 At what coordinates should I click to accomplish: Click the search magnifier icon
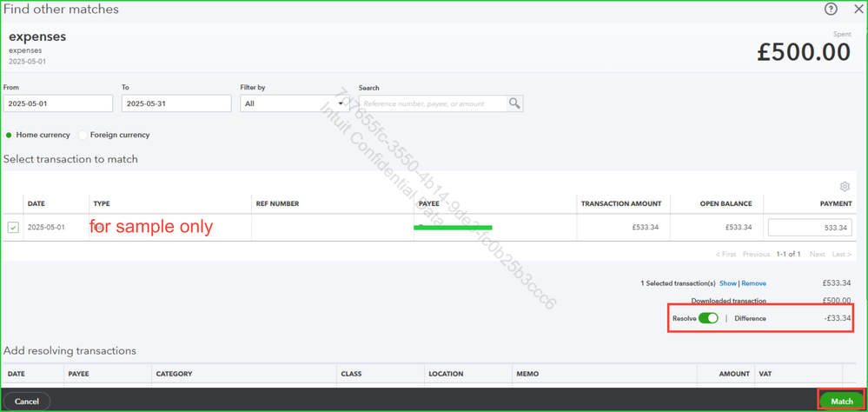515,103
